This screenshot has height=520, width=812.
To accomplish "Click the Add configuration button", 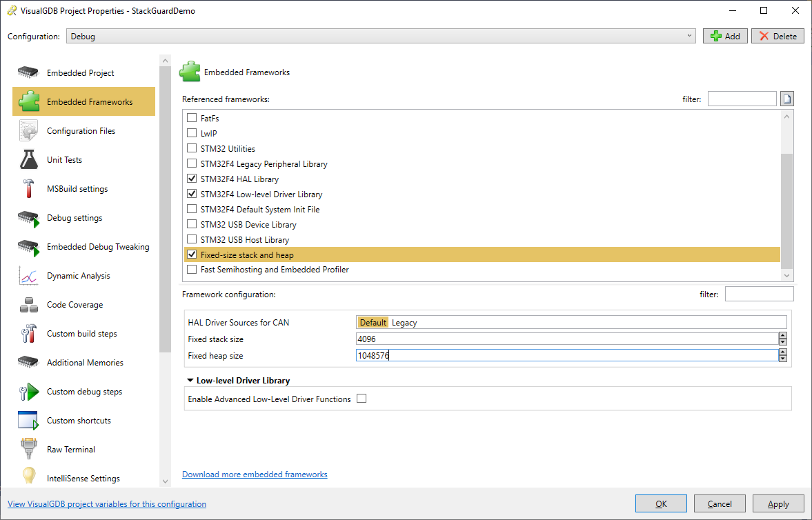I will click(725, 36).
